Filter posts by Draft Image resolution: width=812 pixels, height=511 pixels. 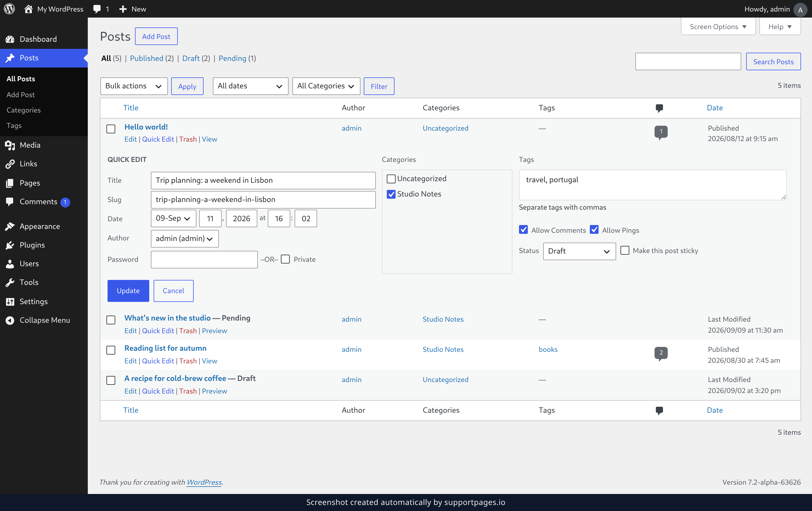(x=191, y=58)
